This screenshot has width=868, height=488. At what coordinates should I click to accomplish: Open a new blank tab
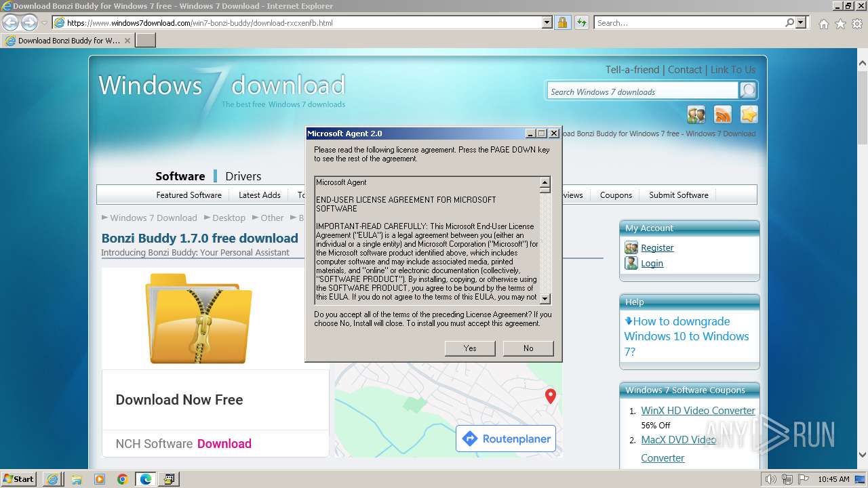pyautogui.click(x=146, y=41)
